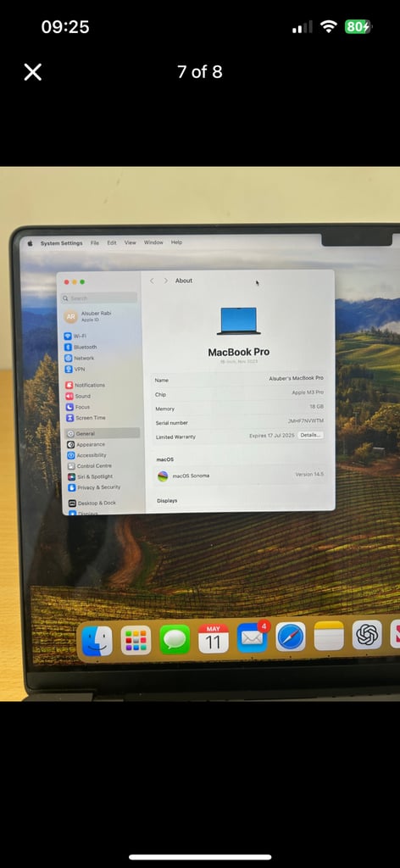
Task: Select Privacy & Security in sidebar
Action: point(94,487)
